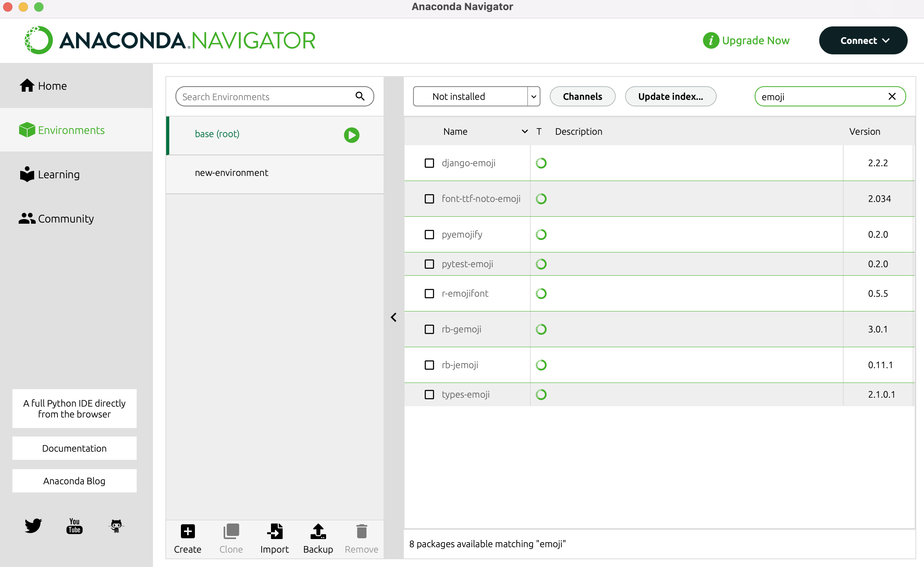Click the Upgrade Now info icon
This screenshot has height=567, width=924.
click(x=711, y=40)
